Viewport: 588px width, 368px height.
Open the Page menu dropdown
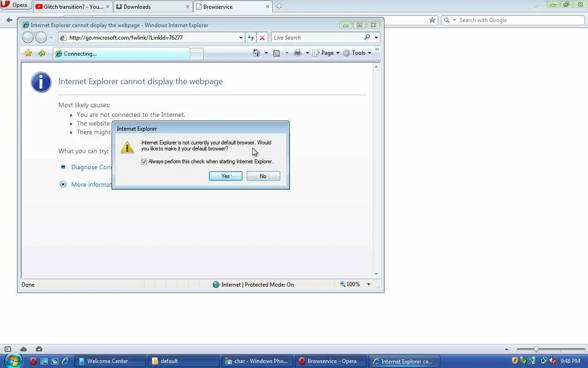[x=326, y=53]
